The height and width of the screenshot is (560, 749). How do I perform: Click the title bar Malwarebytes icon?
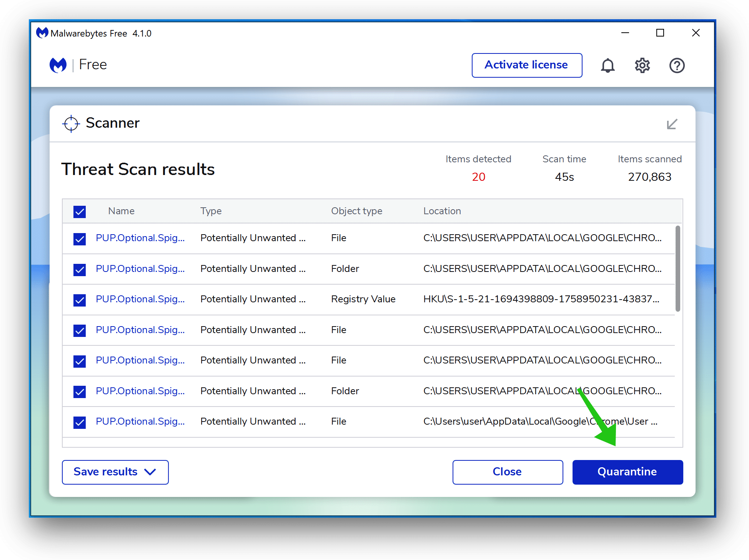point(42,33)
